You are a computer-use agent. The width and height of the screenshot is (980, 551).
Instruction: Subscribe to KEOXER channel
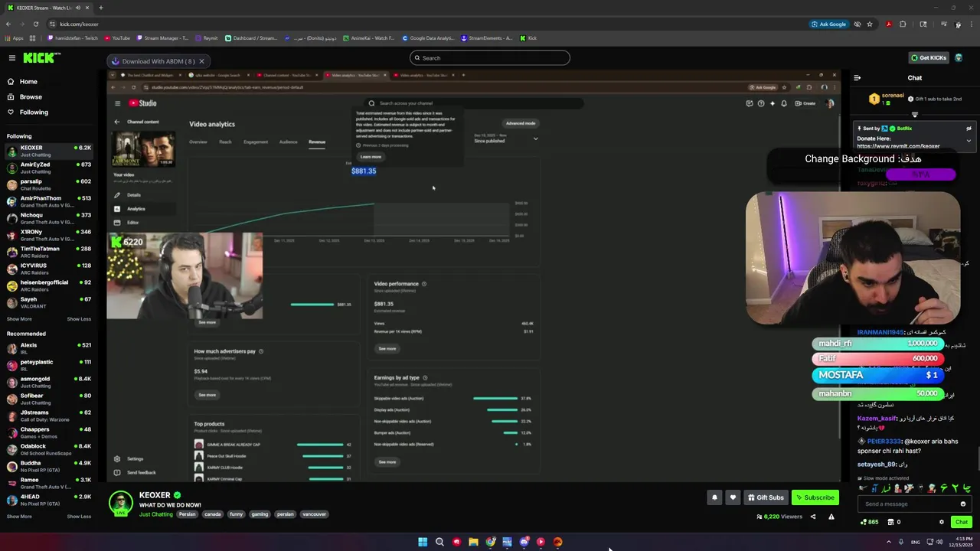click(x=815, y=497)
